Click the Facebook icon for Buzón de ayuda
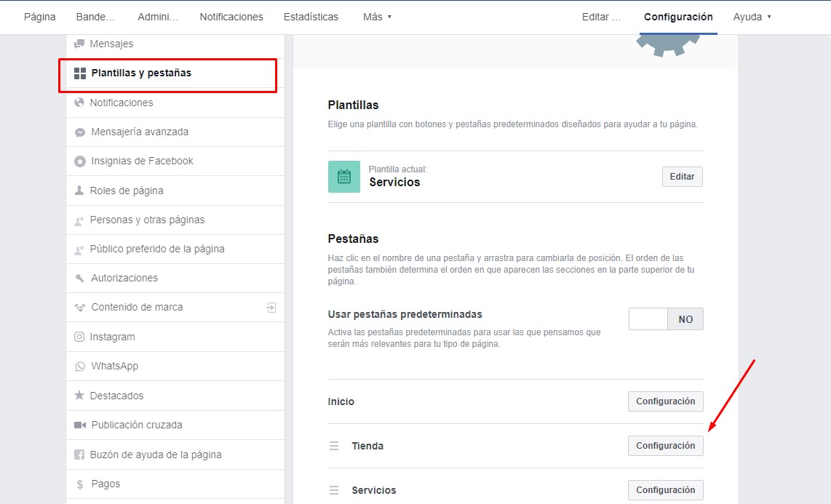Viewport: 831px width, 504px height. (79, 455)
